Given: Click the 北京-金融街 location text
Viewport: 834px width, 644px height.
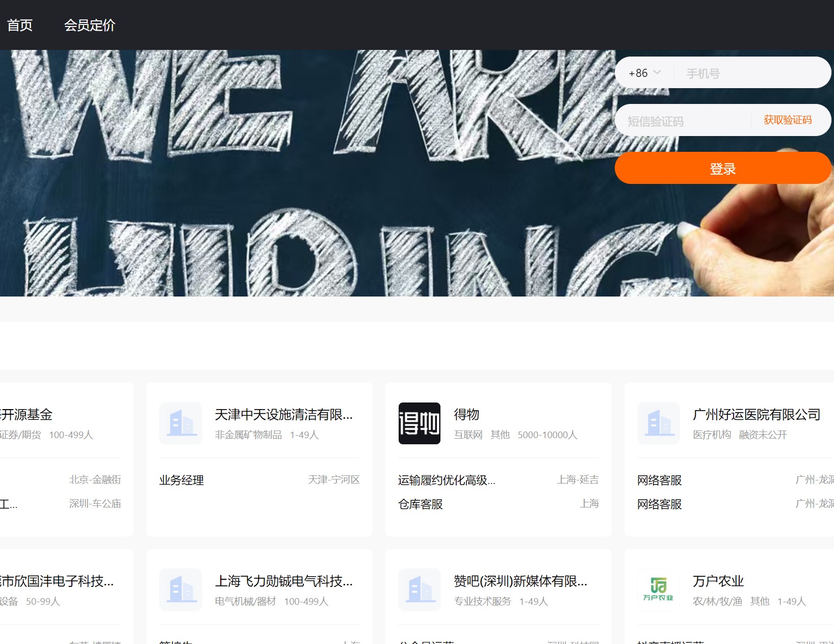Looking at the screenshot, I should (x=95, y=479).
